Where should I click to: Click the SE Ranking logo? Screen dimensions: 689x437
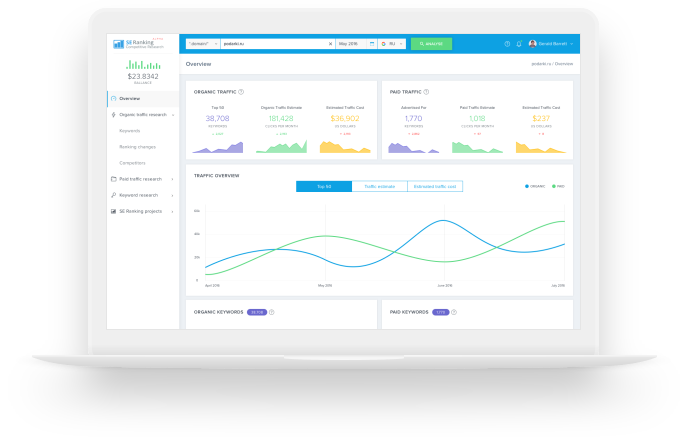(x=138, y=43)
